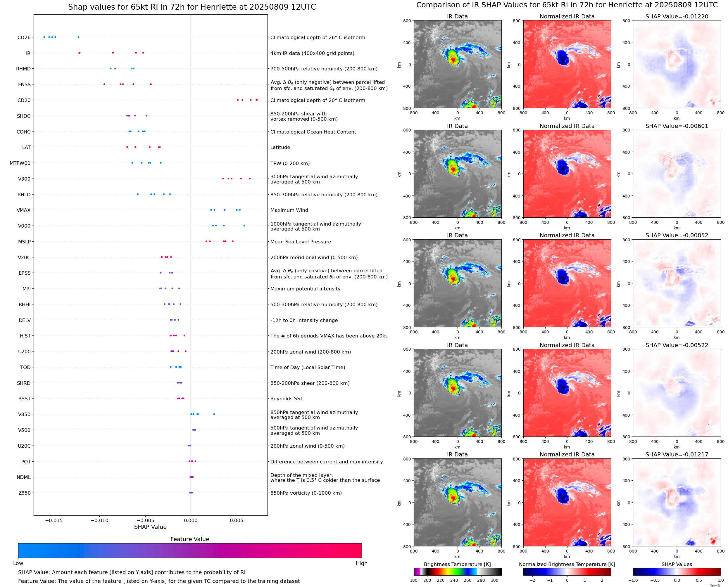Select SHAP Value=-0.01217 heatmap
The width and height of the screenshot is (728, 587).
pyautogui.click(x=677, y=503)
